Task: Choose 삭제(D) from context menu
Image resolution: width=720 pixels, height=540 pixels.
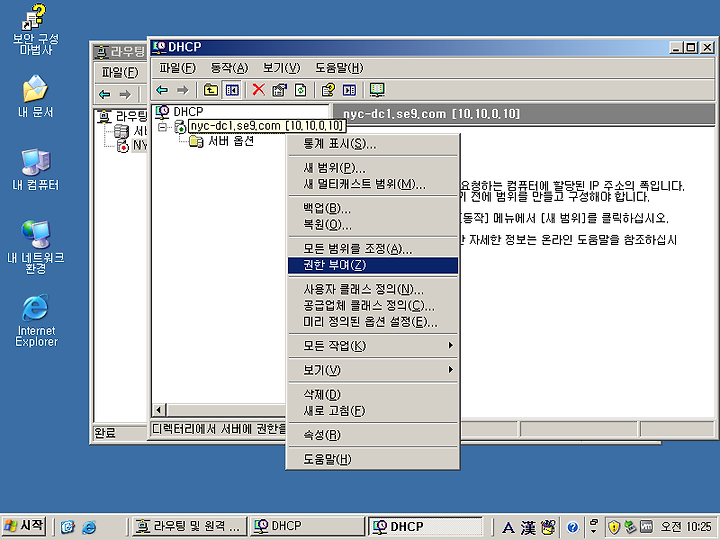Action: pos(373,394)
